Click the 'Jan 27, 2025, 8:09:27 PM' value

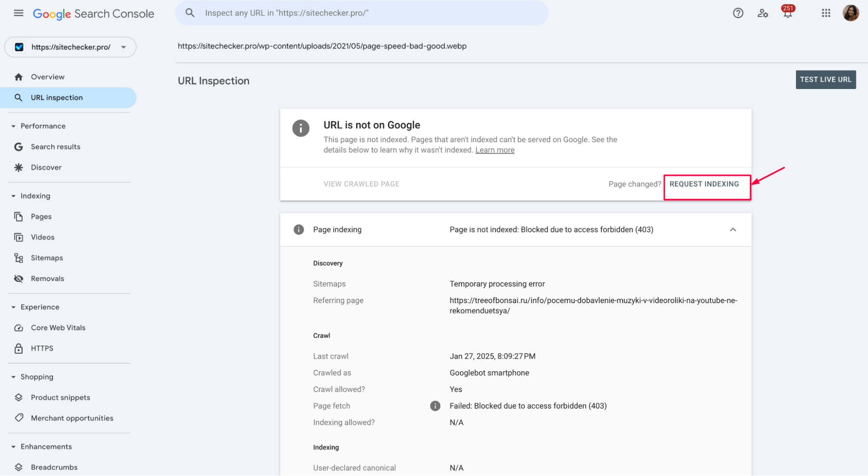pyautogui.click(x=492, y=356)
